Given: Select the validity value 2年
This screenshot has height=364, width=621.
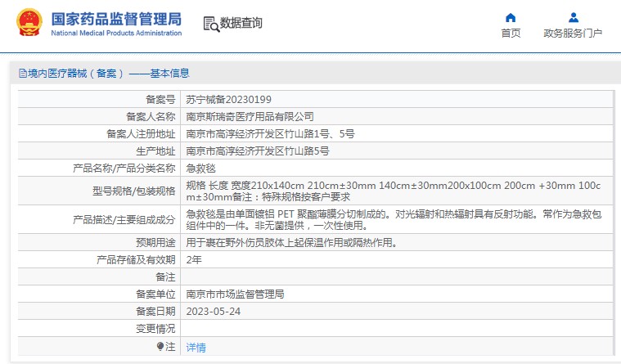Looking at the screenshot, I should tap(194, 260).
